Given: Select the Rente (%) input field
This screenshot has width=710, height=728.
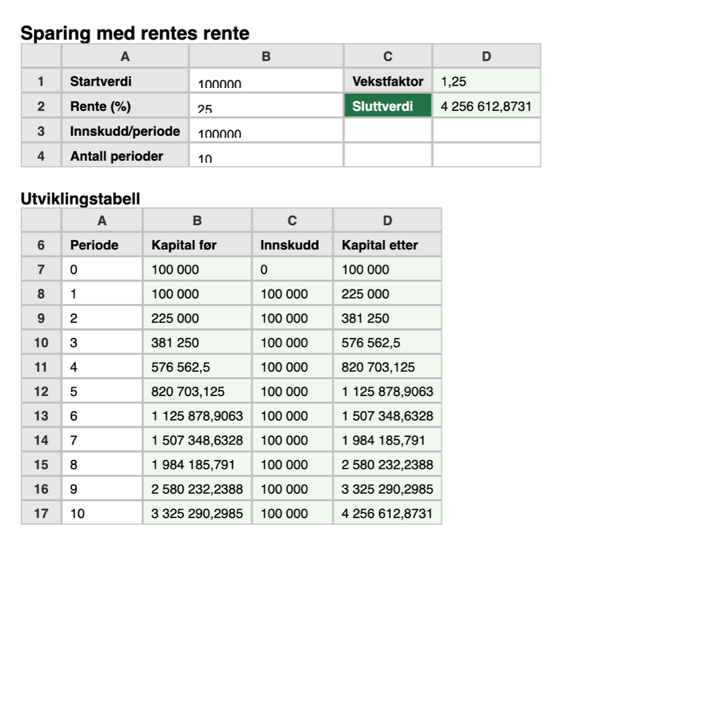Looking at the screenshot, I should [x=266, y=106].
